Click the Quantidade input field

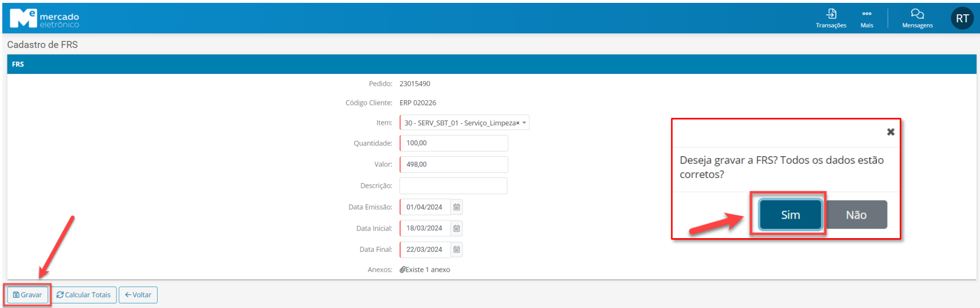pos(454,143)
